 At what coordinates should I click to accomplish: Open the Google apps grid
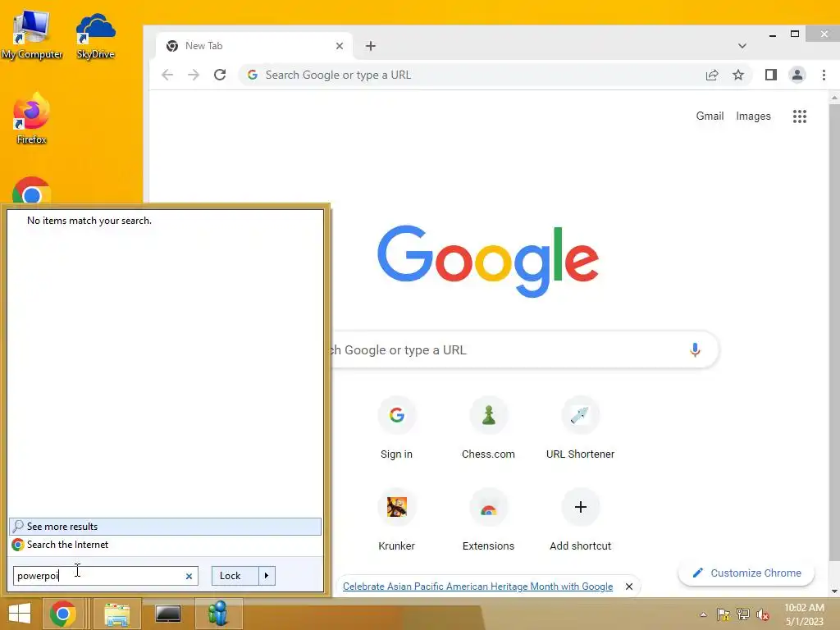point(799,116)
